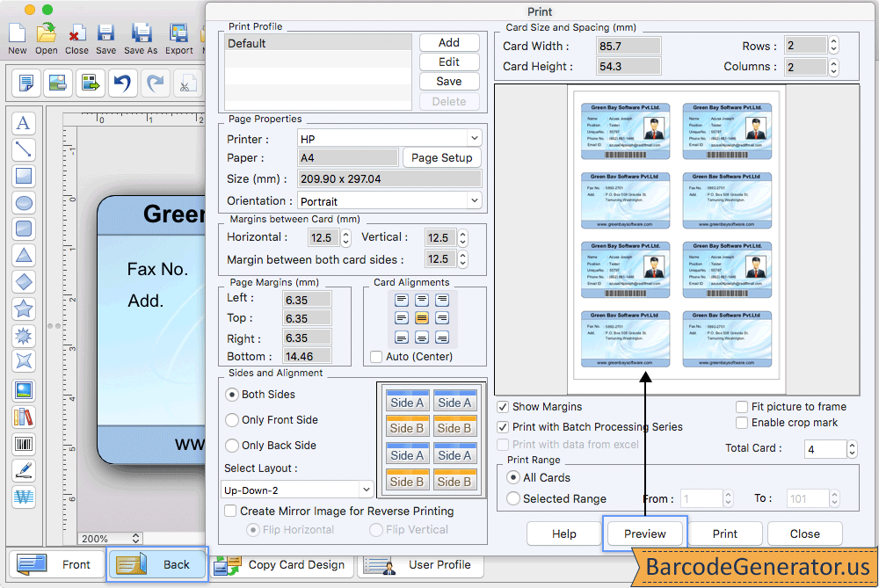Toggle the Auto (Center) checkbox
The image size is (879, 588).
tap(376, 357)
